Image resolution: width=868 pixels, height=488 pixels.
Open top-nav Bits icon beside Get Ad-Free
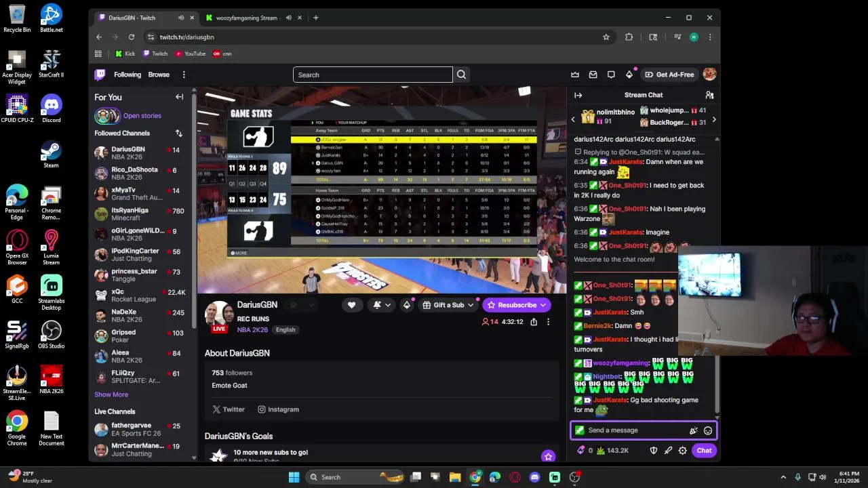click(629, 75)
